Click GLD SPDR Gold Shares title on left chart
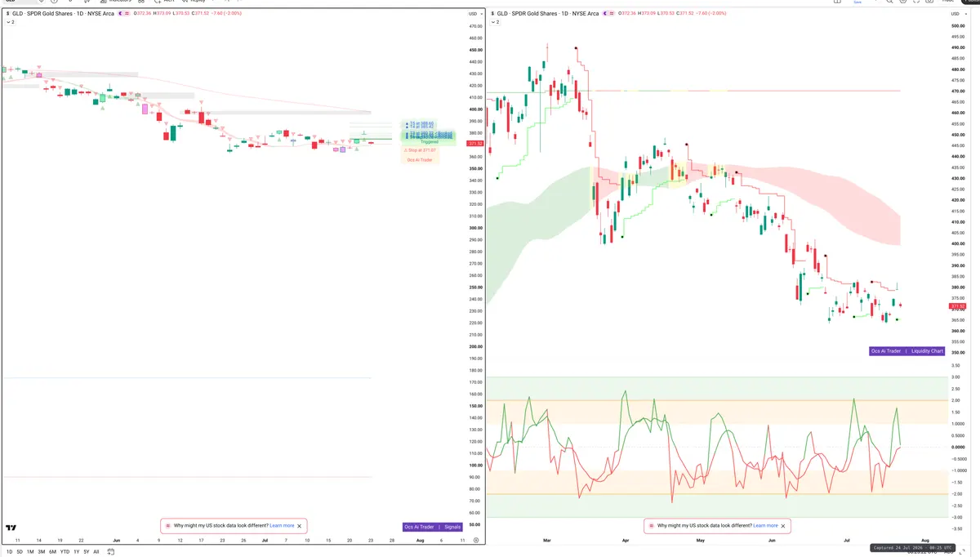Image resolution: width=980 pixels, height=557 pixels. pyautogui.click(x=63, y=14)
